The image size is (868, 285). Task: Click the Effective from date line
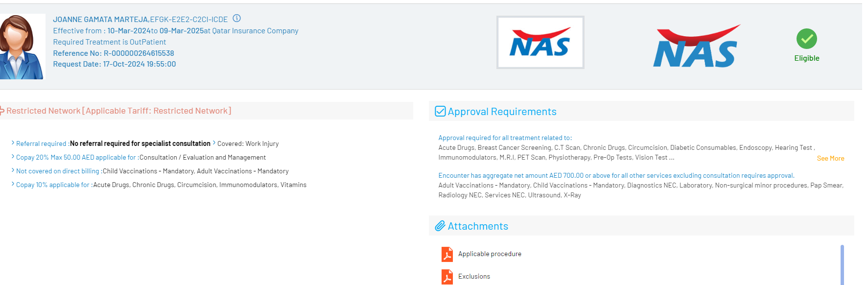pos(176,31)
